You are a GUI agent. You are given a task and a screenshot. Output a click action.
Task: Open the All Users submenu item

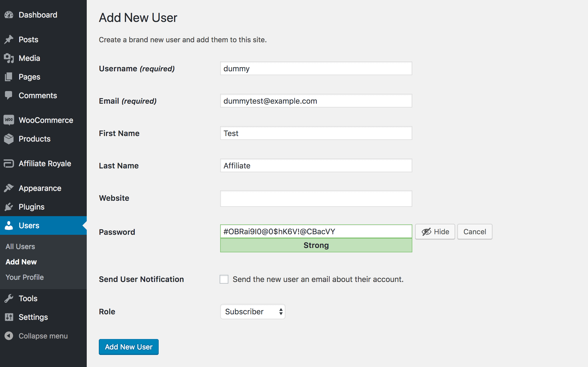[20, 247]
